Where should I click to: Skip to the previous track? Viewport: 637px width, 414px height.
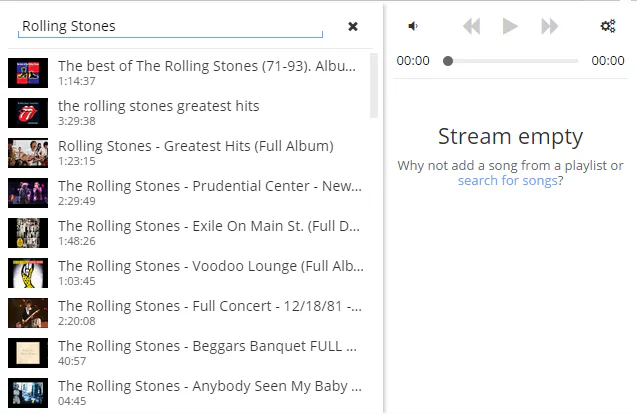(472, 26)
